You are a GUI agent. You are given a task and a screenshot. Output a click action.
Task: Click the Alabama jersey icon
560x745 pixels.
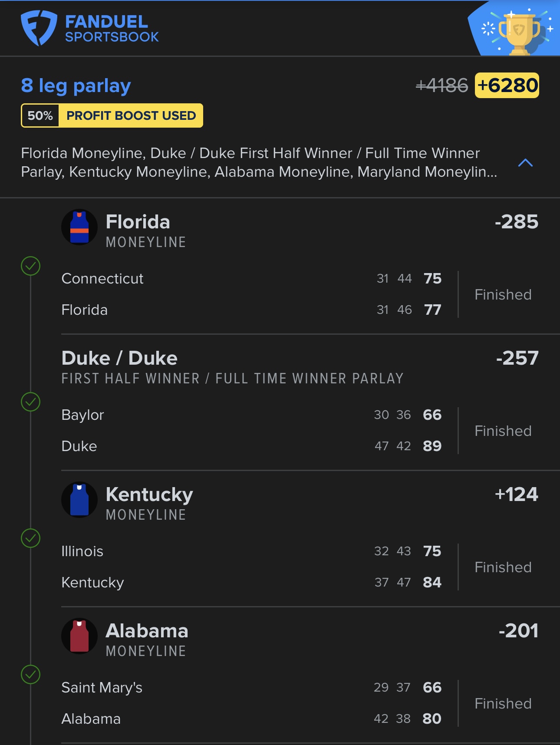click(x=79, y=636)
